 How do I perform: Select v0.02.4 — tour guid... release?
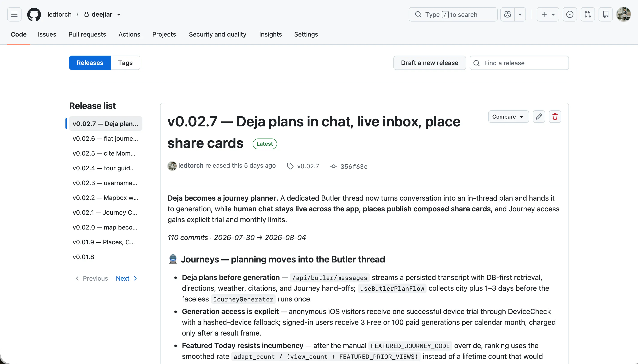coord(106,168)
